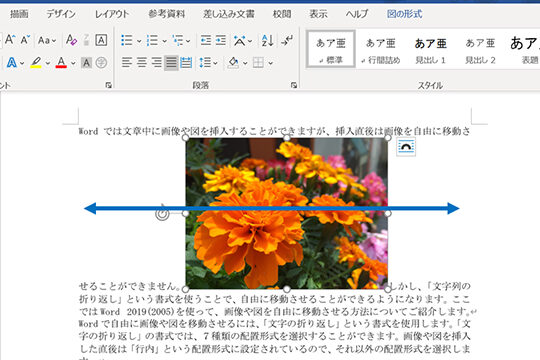Click the bottom-center resize handle of the image
Viewport: 540px width, 360px height.
pos(287,289)
